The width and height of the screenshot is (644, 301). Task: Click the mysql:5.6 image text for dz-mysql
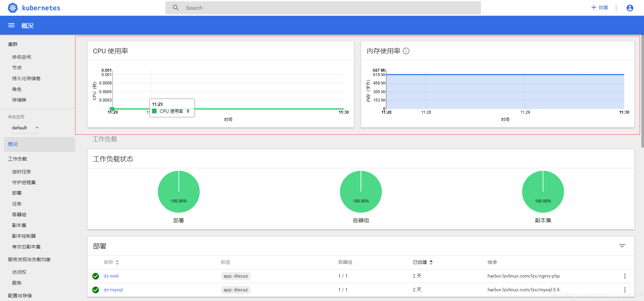pyautogui.click(x=524, y=290)
